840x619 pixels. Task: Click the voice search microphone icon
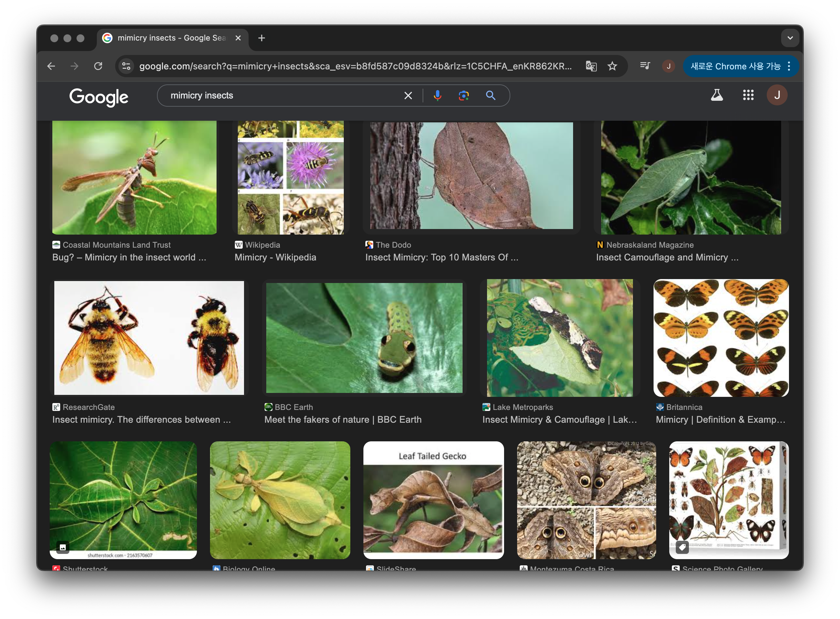point(437,96)
